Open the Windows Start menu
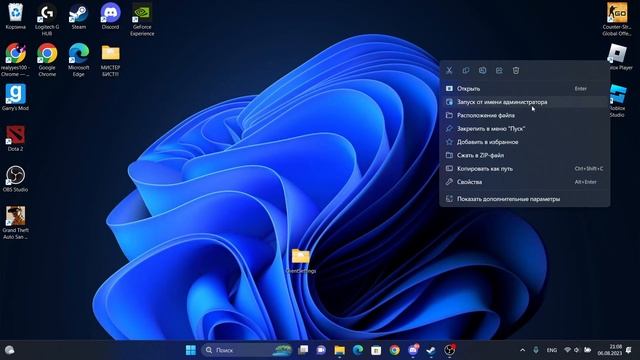Viewport: 640px width, 360px height. click(x=191, y=350)
